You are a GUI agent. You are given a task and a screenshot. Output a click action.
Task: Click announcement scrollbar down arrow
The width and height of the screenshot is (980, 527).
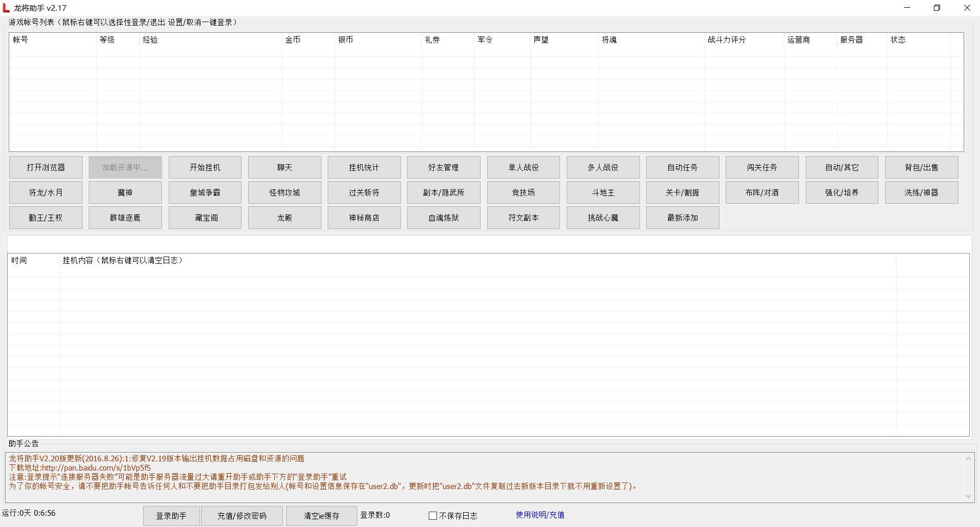pos(968,496)
